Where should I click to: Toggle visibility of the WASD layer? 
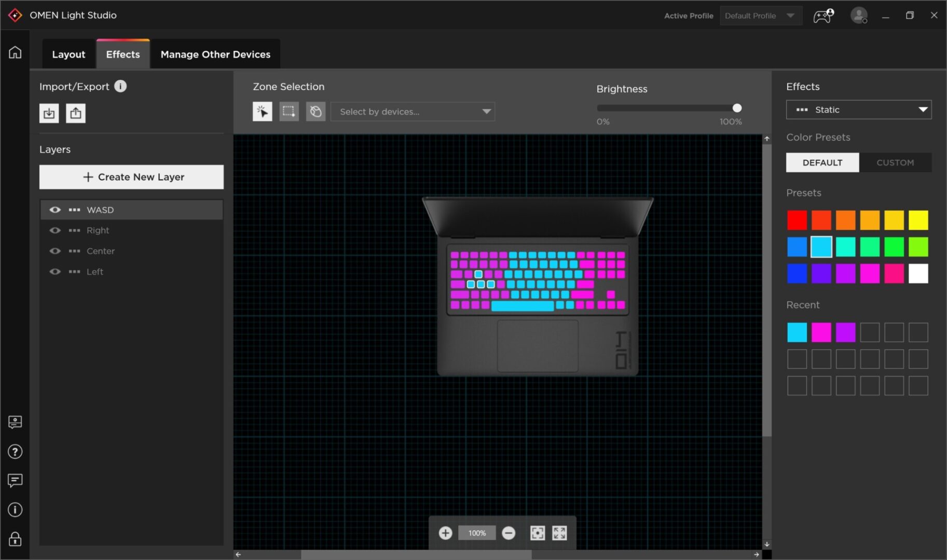coord(55,209)
